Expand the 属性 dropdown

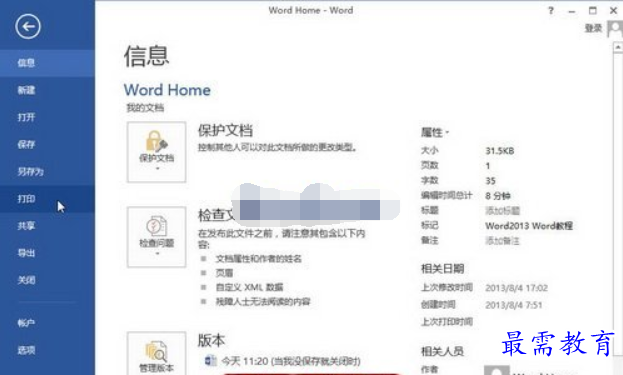pyautogui.click(x=435, y=132)
